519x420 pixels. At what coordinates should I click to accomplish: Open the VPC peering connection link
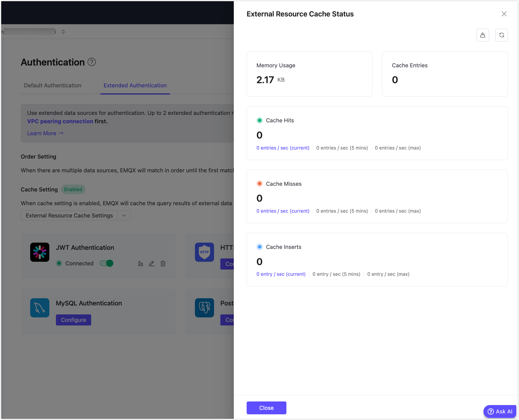click(x=60, y=121)
